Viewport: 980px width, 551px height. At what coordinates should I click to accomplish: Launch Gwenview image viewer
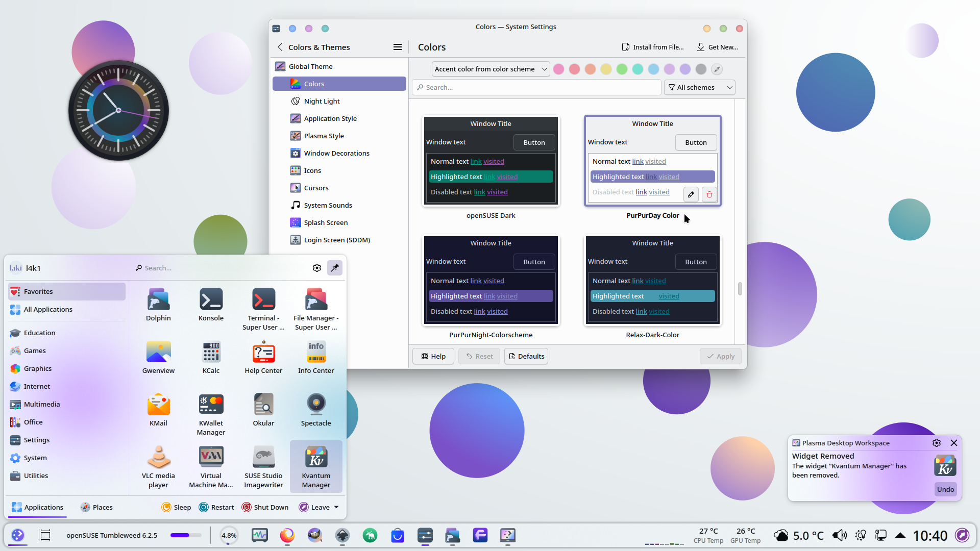[158, 358]
